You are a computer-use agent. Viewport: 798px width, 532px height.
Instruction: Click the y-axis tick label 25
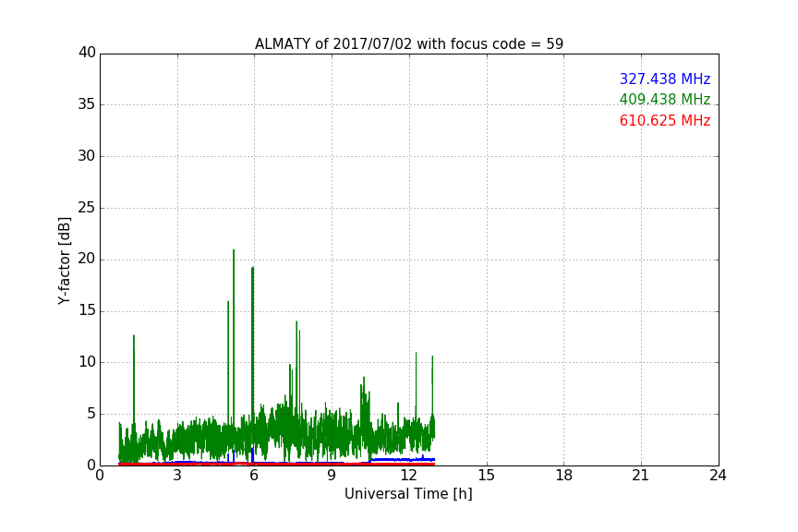pyautogui.click(x=87, y=208)
